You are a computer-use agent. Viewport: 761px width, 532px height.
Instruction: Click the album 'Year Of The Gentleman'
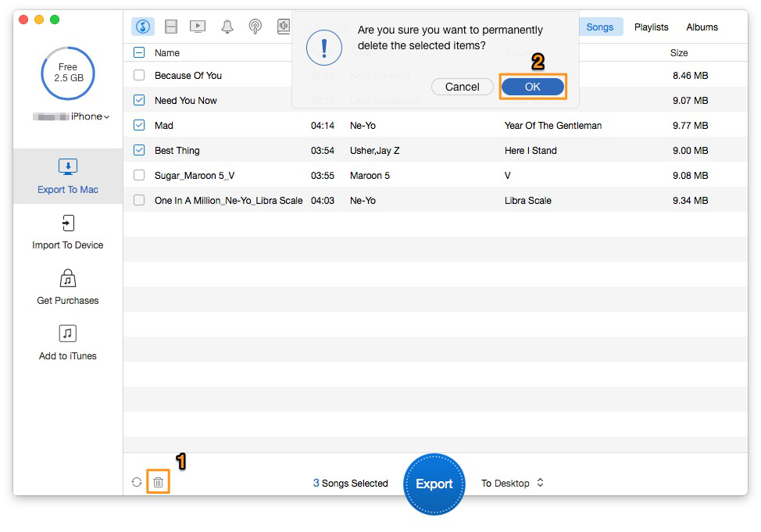pos(553,126)
